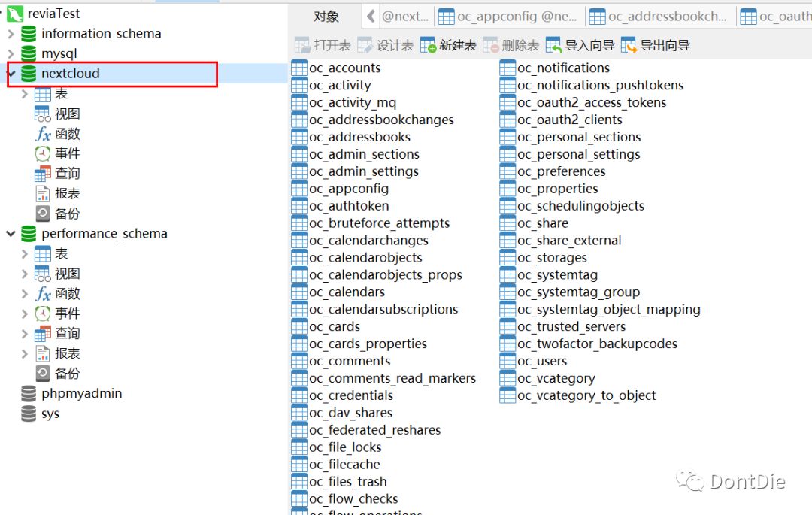The image size is (812, 515).
Task: Select the oc_trusted_servers table name
Action: 571,326
